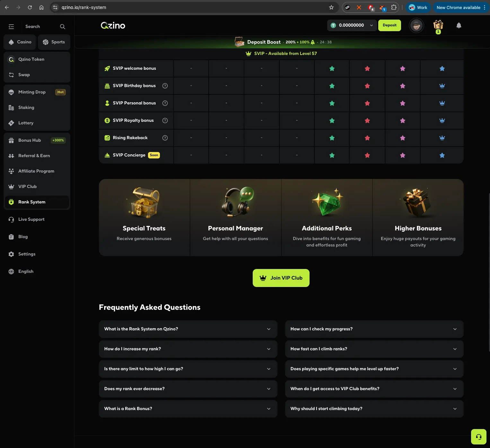Viewport: 490px width, 448px height.
Task: Expand 'Does my rank ever decrease?' question
Action: (188, 389)
